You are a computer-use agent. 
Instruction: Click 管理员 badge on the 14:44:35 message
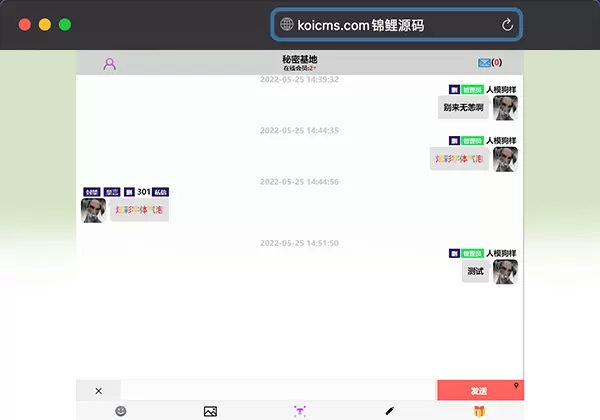click(x=472, y=141)
